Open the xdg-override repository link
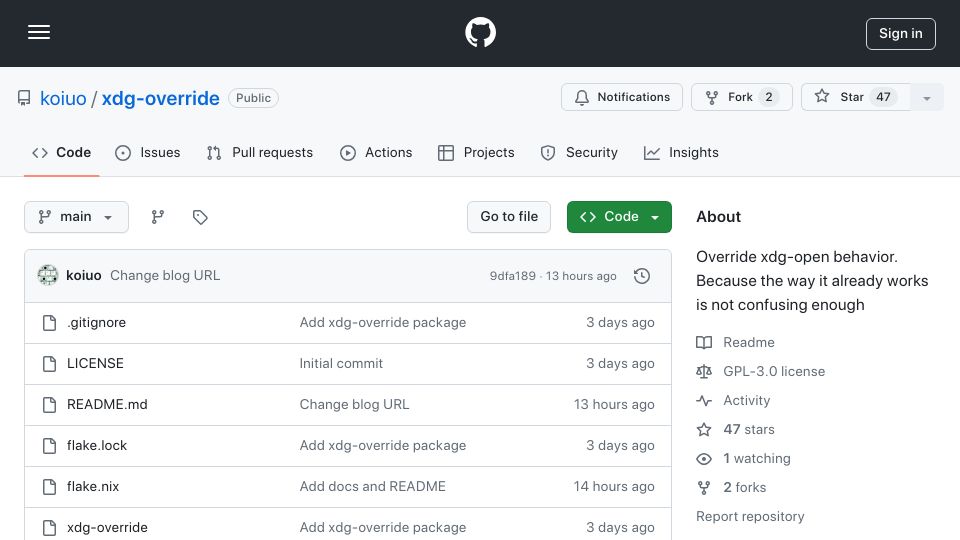The image size is (960, 540). tap(160, 98)
